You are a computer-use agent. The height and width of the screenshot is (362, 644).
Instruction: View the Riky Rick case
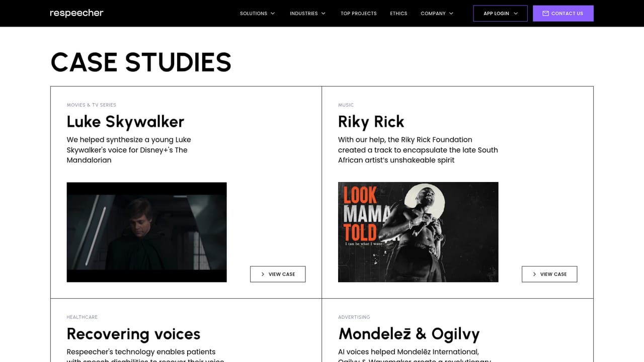(x=549, y=274)
